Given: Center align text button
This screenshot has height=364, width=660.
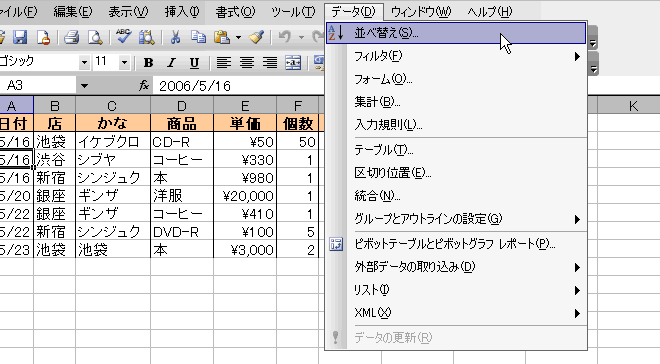Looking at the screenshot, I should point(247,63).
